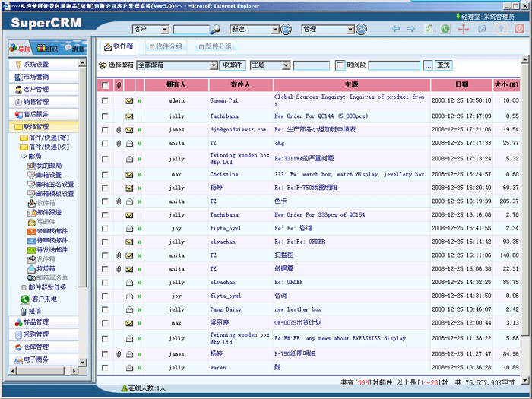Click the refresh page toolbar icon
The height and width of the screenshot is (399, 532).
[428, 29]
